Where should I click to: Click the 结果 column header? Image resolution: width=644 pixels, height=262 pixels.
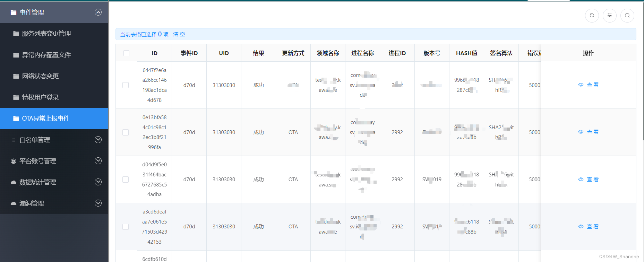[259, 53]
